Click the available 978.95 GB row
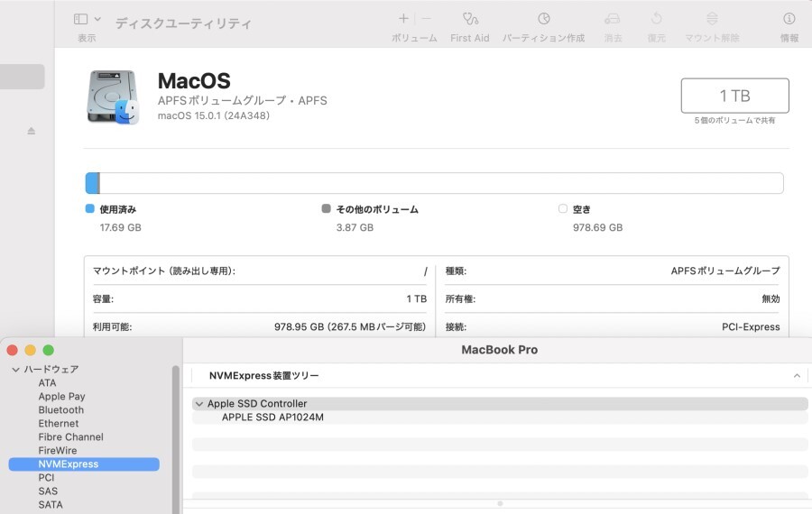This screenshot has height=514, width=812. click(260, 326)
